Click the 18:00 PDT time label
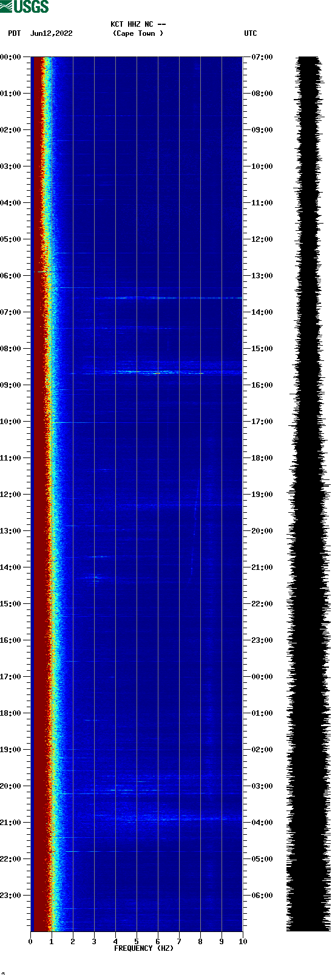Viewport: 335px width, 980px height. pyautogui.click(x=10, y=713)
